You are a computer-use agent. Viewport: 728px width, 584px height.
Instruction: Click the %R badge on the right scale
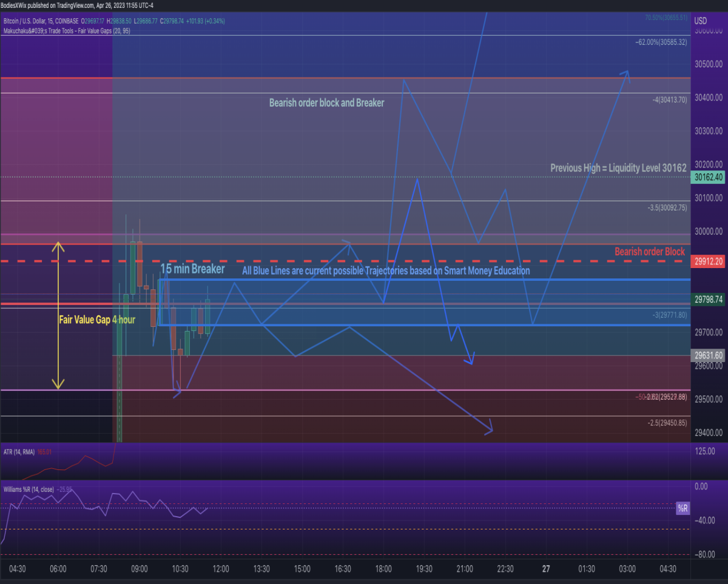[683, 509]
